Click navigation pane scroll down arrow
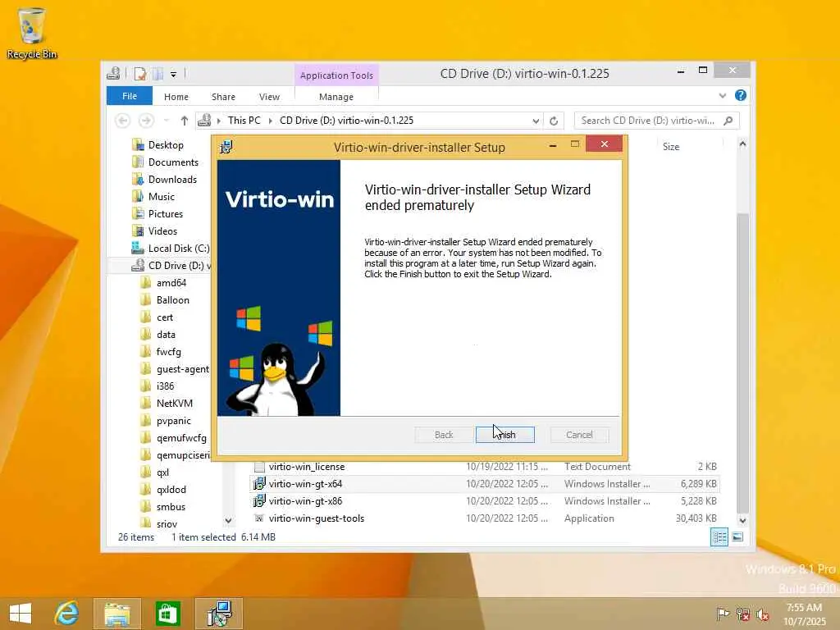The width and height of the screenshot is (840, 630). click(228, 520)
